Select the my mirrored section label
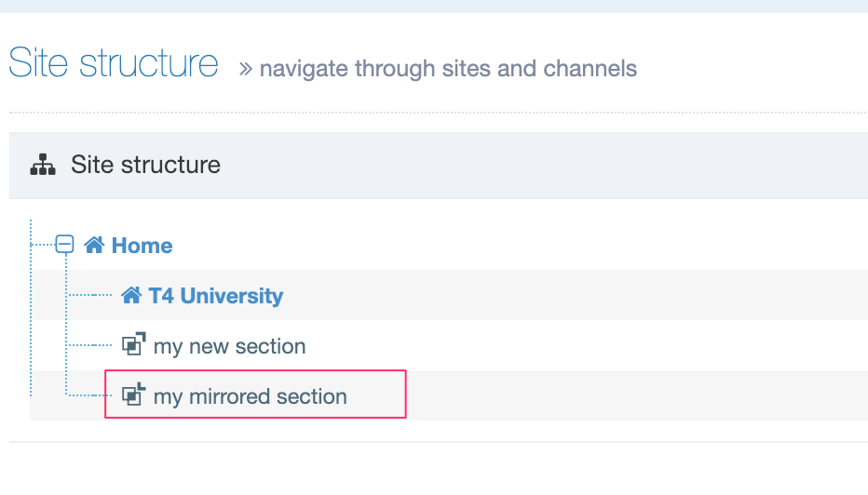Screen dimensions: 868x495 click(250, 396)
